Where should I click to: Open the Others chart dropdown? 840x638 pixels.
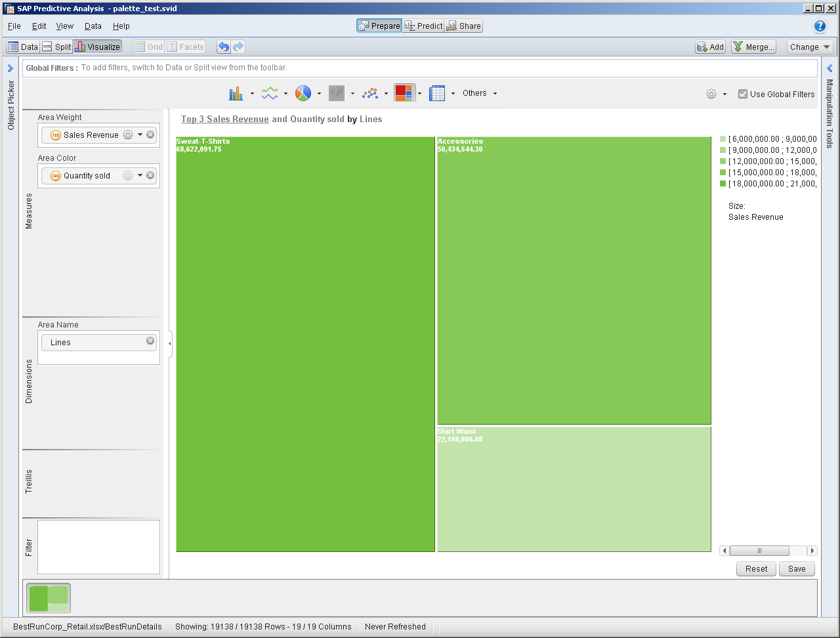tap(480, 93)
